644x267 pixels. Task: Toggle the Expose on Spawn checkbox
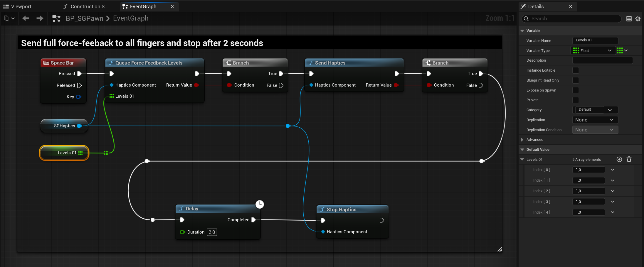(x=576, y=90)
